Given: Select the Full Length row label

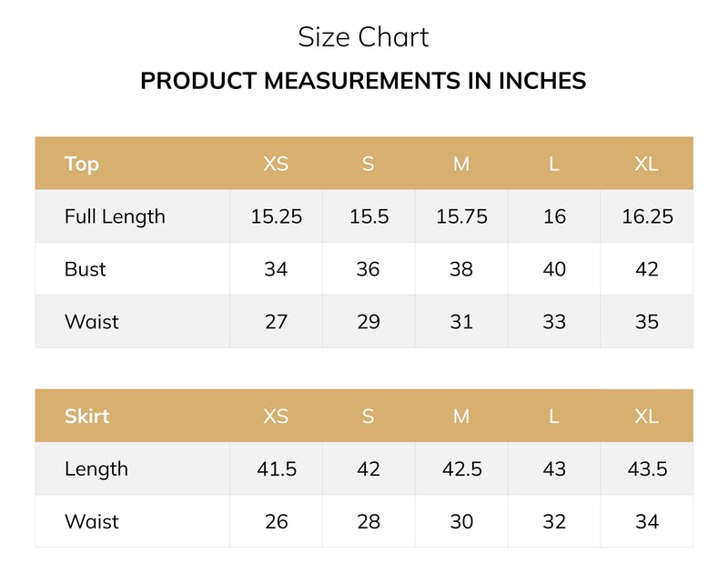Looking at the screenshot, I should [x=115, y=216].
